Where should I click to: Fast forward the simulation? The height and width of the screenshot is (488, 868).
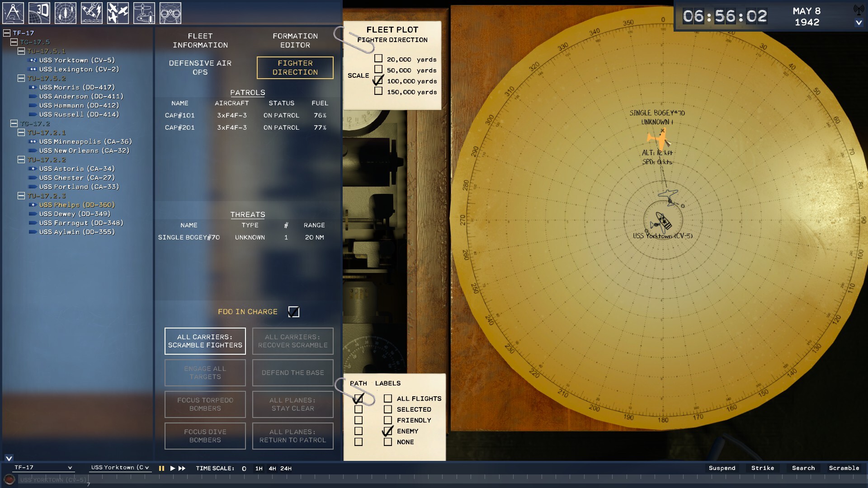click(x=182, y=469)
